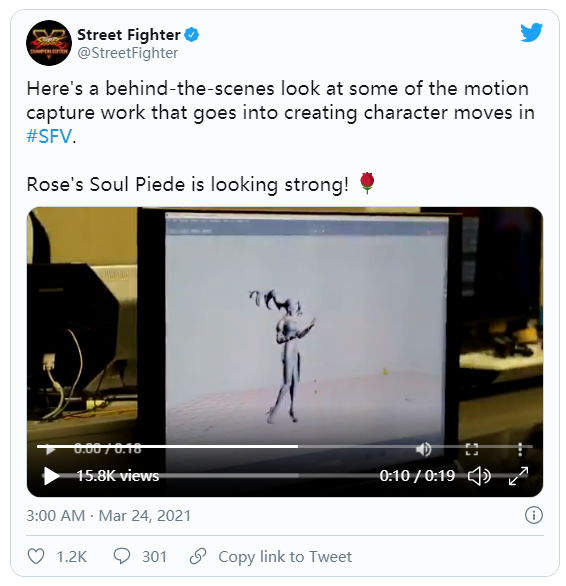Like the tweet with heart icon

[x=36, y=556]
